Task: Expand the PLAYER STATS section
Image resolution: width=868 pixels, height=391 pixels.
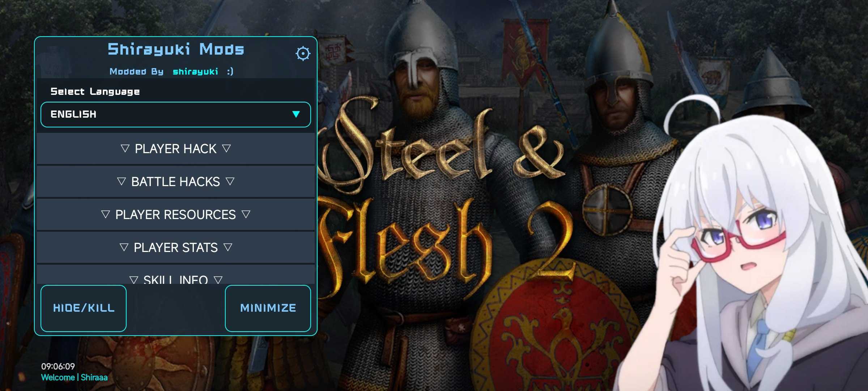Action: 175,248
